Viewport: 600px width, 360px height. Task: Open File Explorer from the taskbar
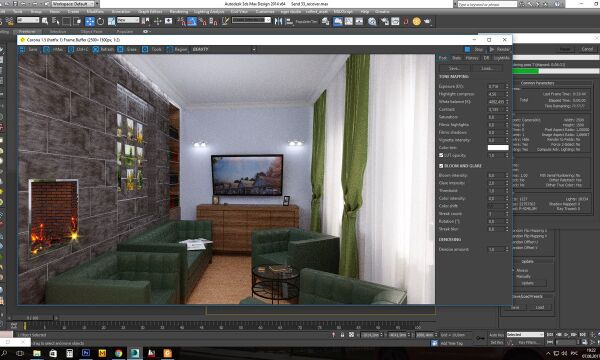pos(37,353)
